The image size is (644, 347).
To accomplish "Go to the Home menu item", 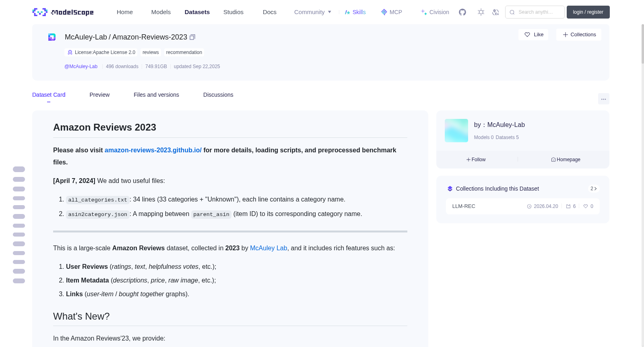I will pos(125,12).
